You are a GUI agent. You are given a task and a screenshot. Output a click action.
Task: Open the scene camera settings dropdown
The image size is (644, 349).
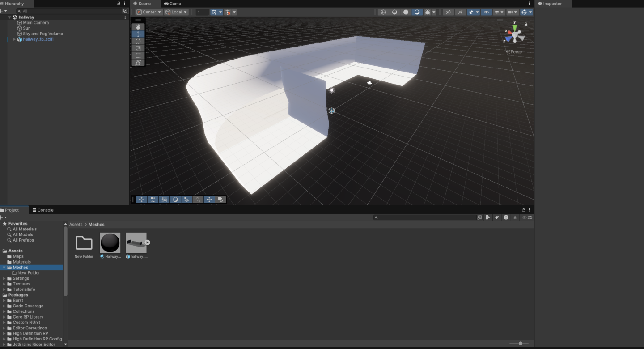[x=513, y=12]
